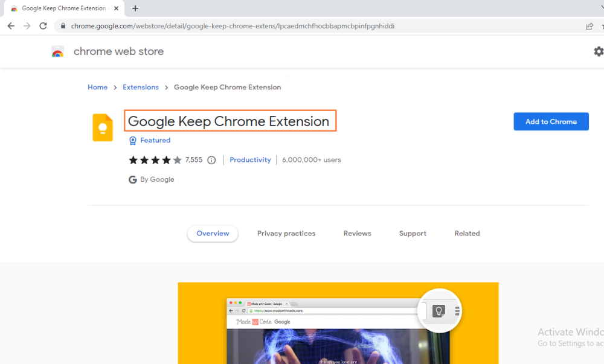Reload the page with the refresh icon
The height and width of the screenshot is (364, 604).
pyautogui.click(x=43, y=26)
